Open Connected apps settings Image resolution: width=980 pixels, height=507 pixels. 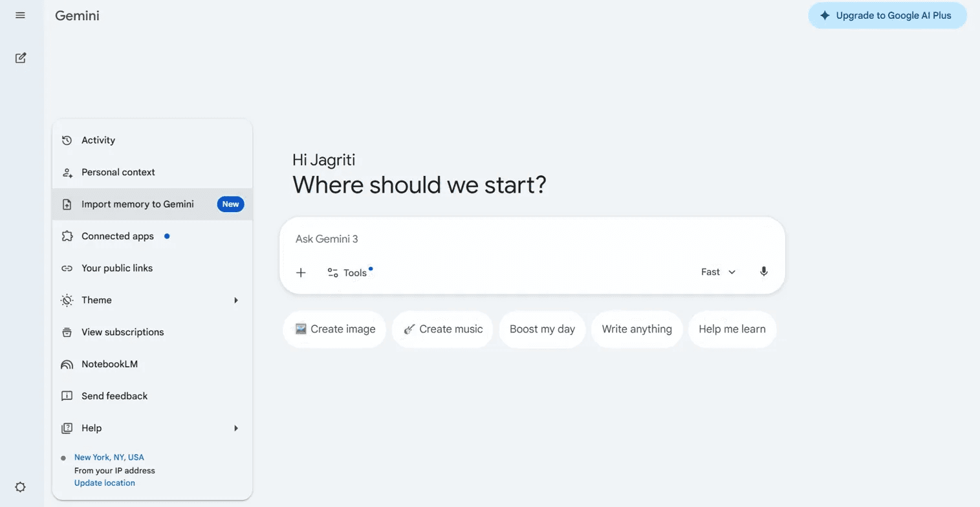pos(117,236)
